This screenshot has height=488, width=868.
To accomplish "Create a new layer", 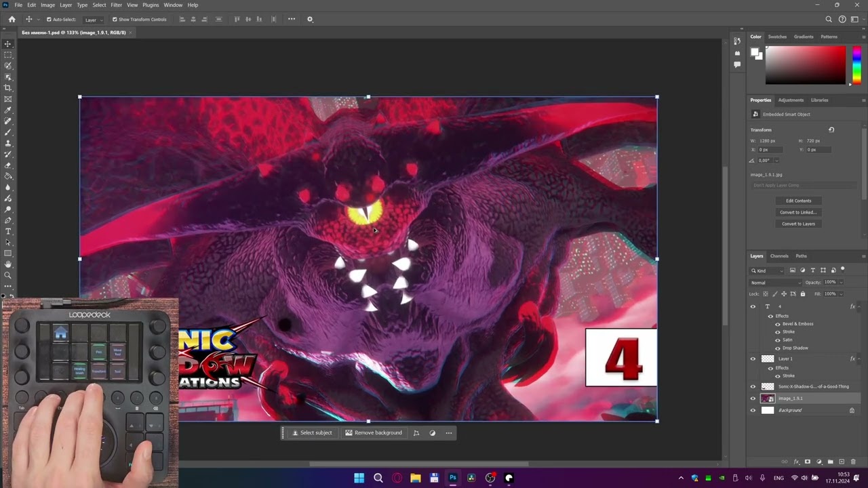I will pos(842,462).
